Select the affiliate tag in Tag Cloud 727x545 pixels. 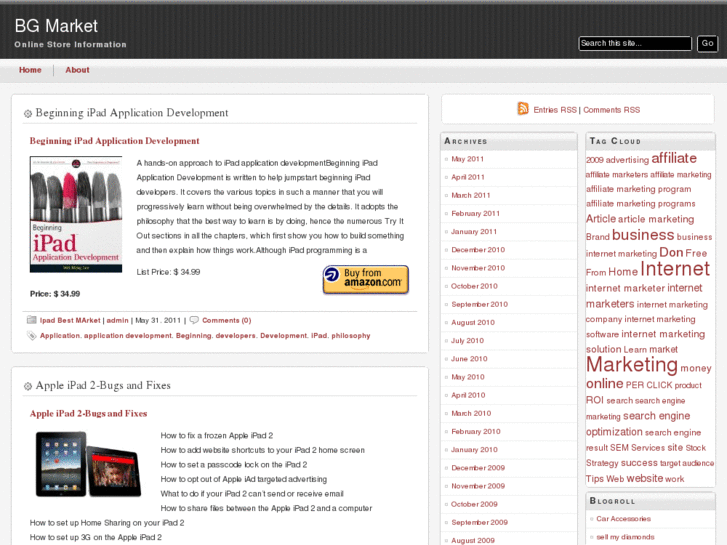674,158
